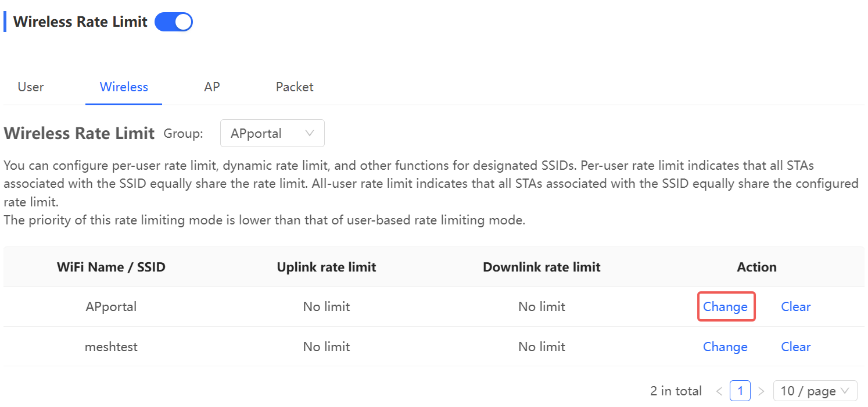Select page 1 in pagination
The height and width of the screenshot is (407, 868).
coord(740,391)
